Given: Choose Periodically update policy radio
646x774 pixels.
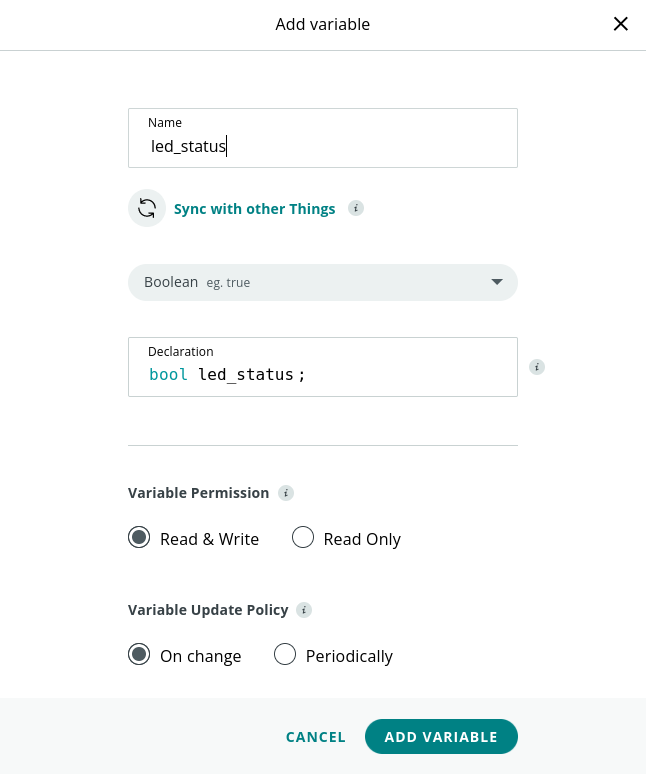Looking at the screenshot, I should [285, 654].
